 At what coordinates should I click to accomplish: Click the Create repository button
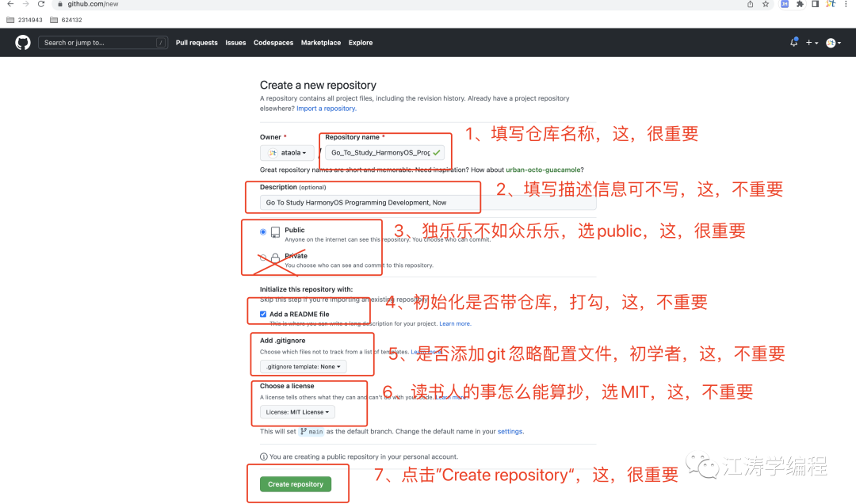click(x=296, y=484)
